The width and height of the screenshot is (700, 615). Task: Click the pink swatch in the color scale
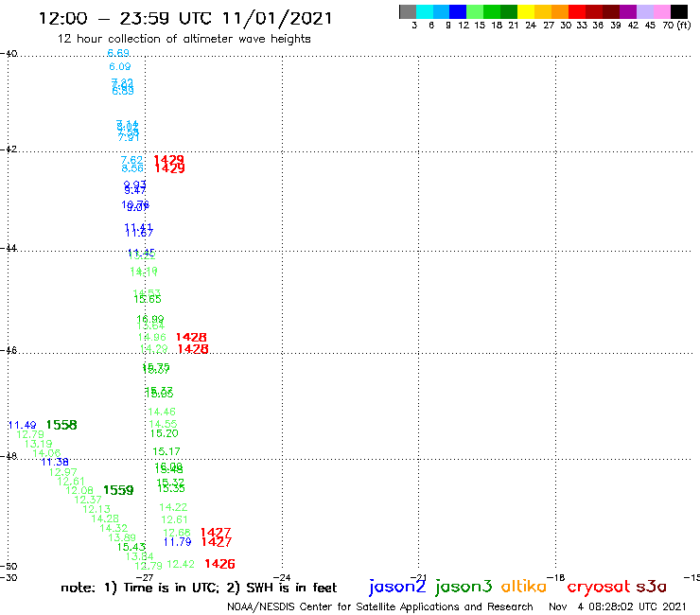coord(662,11)
